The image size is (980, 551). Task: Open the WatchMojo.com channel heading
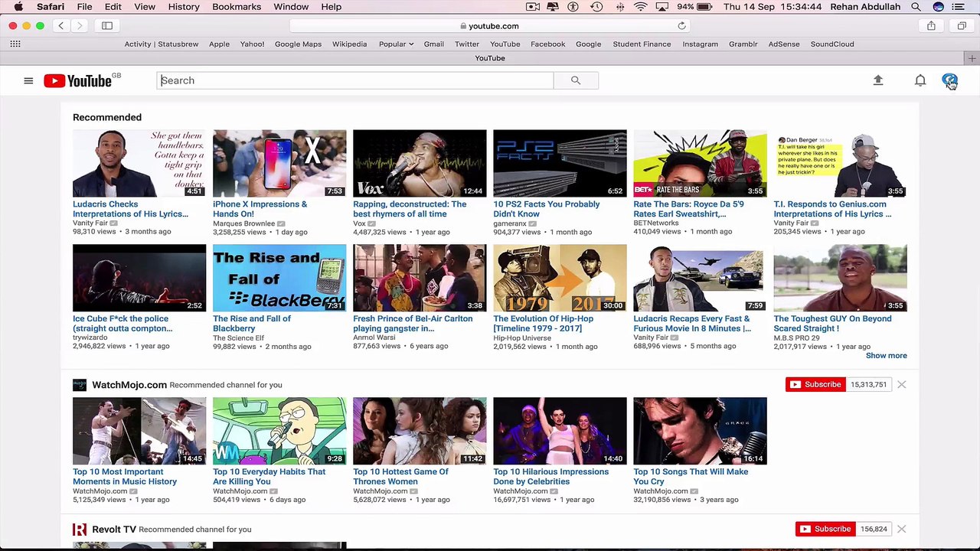click(129, 385)
